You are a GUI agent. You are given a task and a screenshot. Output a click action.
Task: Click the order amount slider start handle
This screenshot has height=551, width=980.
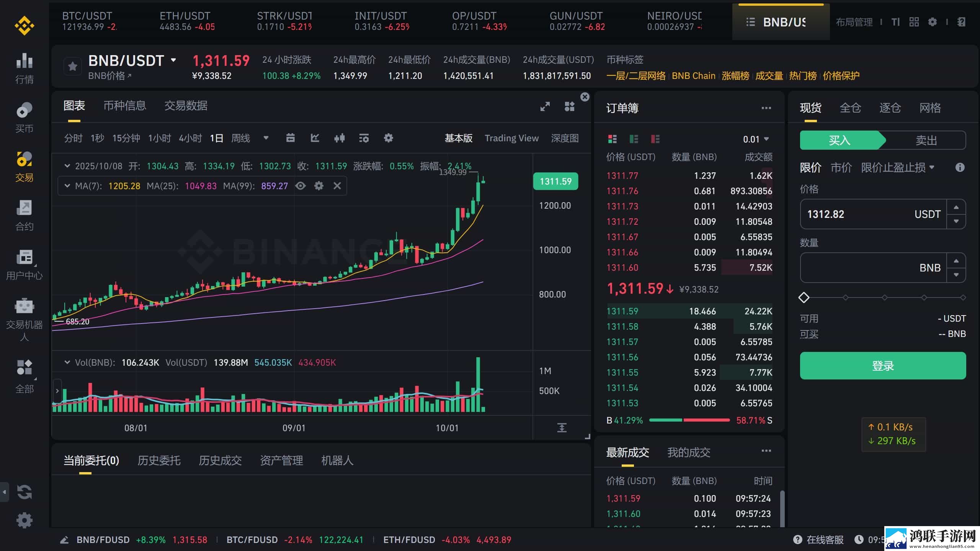point(804,298)
